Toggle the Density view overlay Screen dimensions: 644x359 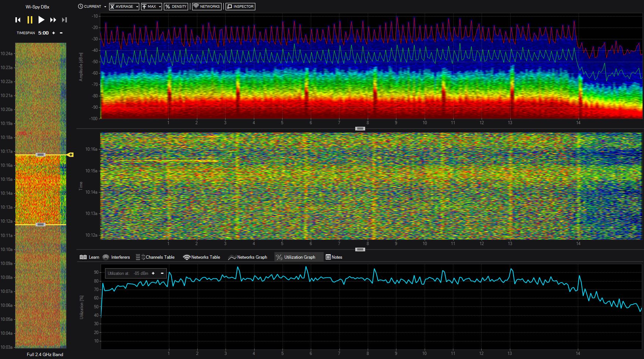tap(176, 7)
